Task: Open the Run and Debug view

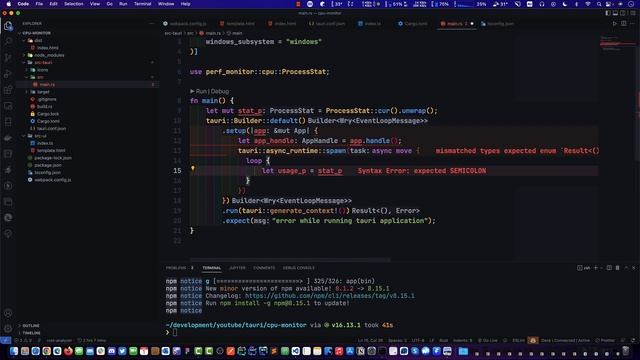Action: coord(8,74)
